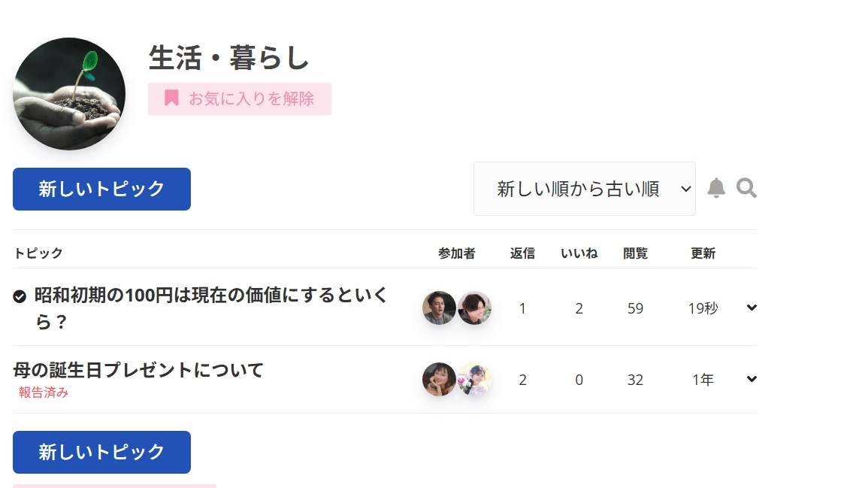Toggle お気に入りを解除 favorite button
The width and height of the screenshot is (868, 488).
240,99
